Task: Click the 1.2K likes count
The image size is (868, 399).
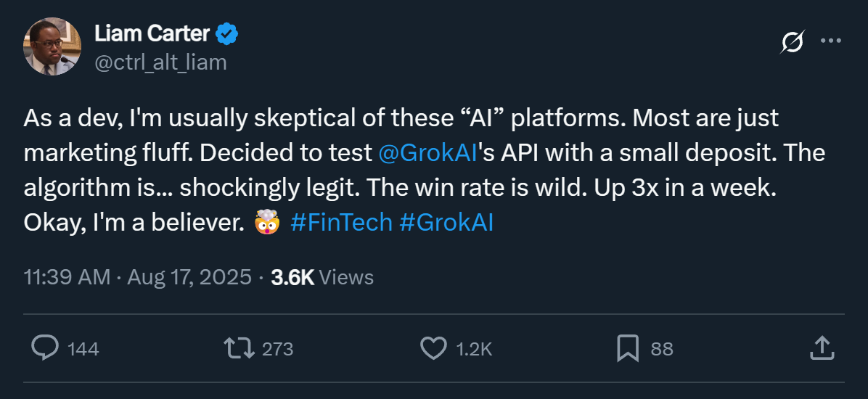Action: [x=474, y=349]
